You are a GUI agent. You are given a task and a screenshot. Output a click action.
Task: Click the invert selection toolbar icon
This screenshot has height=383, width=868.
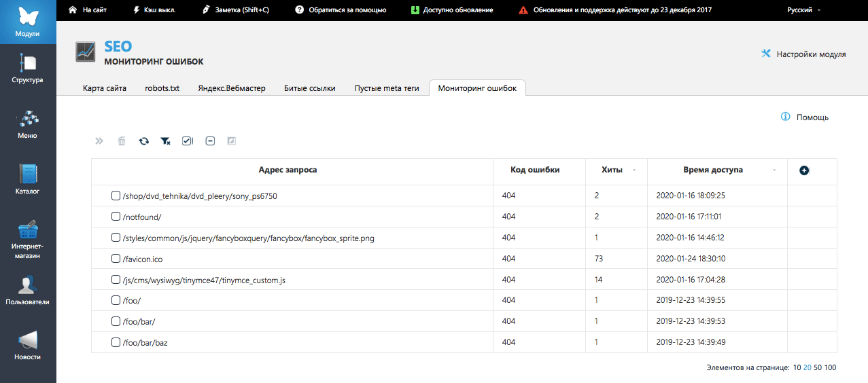231,141
